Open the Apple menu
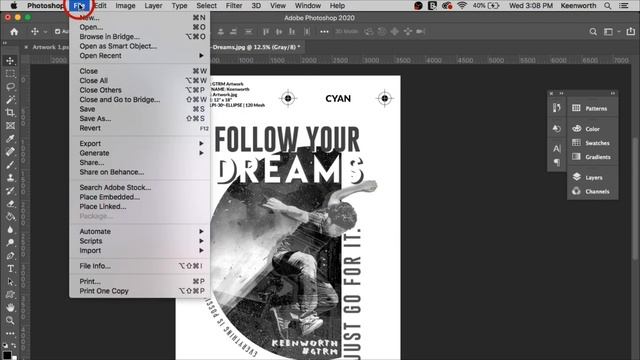Image resolution: width=640 pixels, height=360 pixels. (13, 6)
